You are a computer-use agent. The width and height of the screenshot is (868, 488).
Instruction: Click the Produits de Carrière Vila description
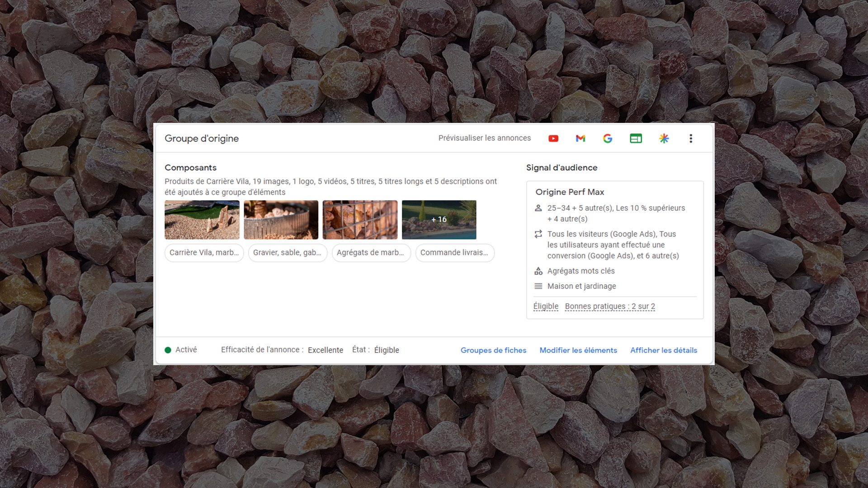(x=330, y=187)
